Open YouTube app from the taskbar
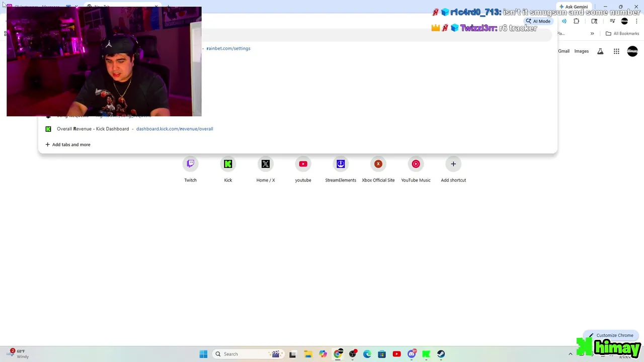644x362 pixels. point(396,354)
